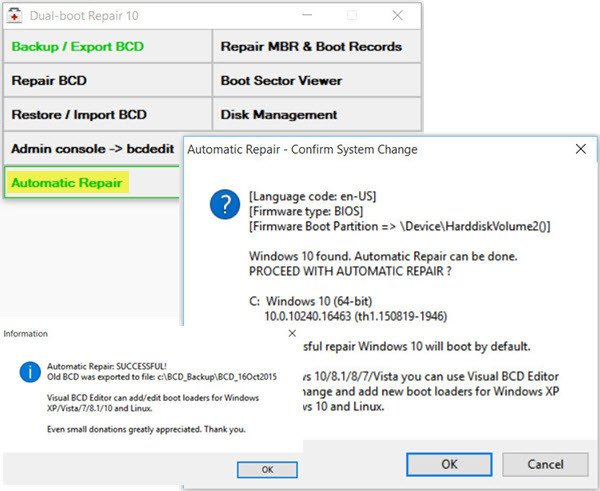Click the 'C: Windows 10 (64-bit)' line

pos(311,301)
